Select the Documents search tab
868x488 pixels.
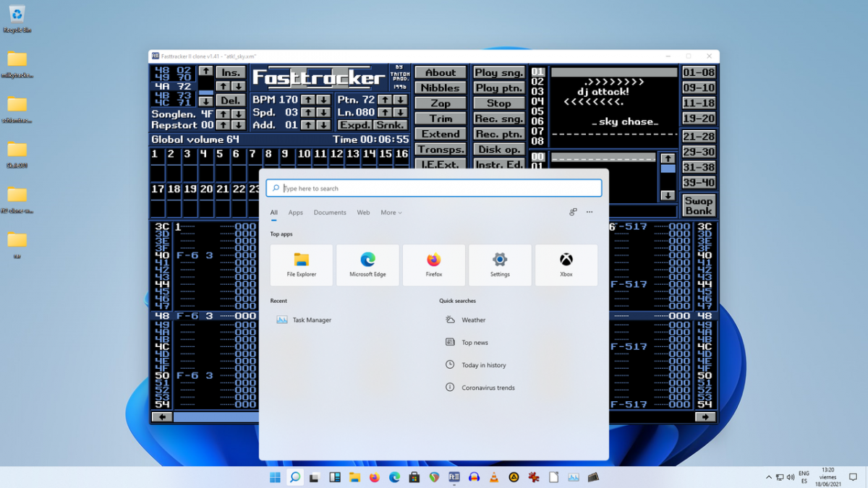[330, 213]
